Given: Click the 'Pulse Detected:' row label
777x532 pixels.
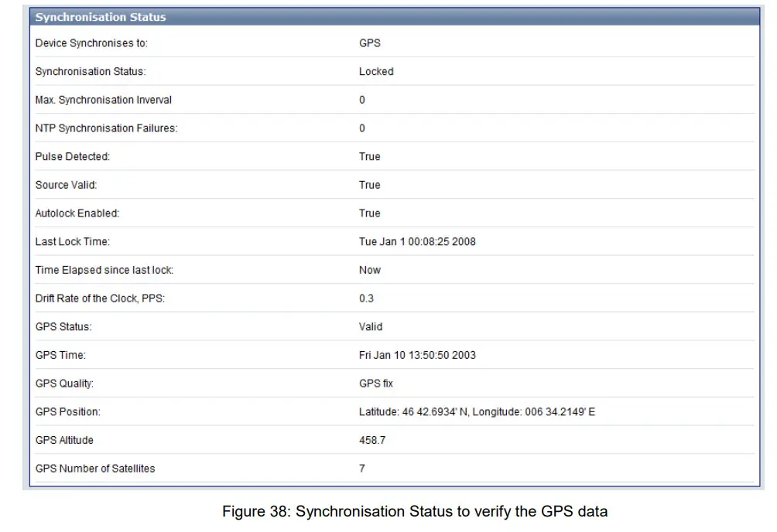Looking at the screenshot, I should click(73, 156).
